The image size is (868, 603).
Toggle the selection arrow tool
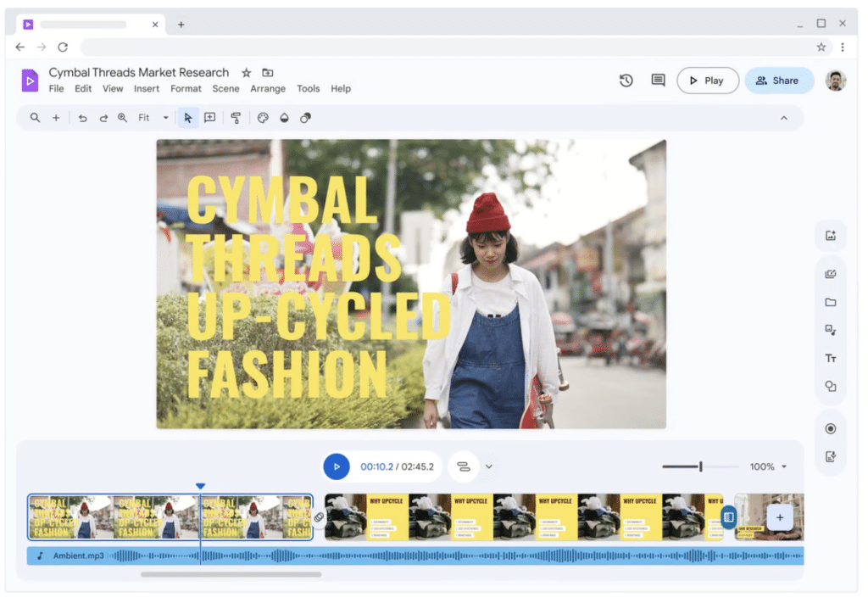click(x=187, y=118)
